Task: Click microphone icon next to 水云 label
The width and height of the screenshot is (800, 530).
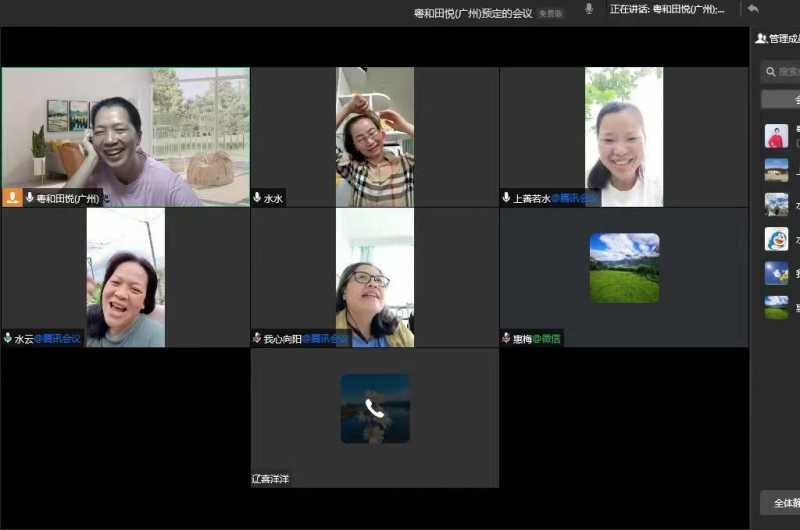Action: point(8,339)
